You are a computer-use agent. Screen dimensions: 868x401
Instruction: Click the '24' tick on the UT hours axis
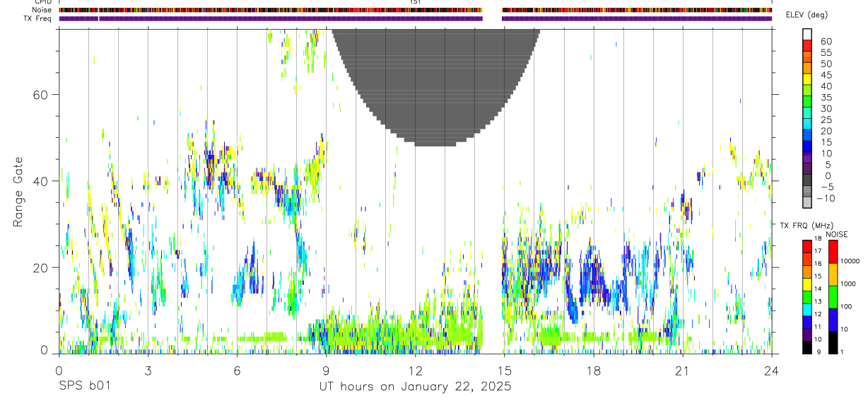tap(772, 371)
